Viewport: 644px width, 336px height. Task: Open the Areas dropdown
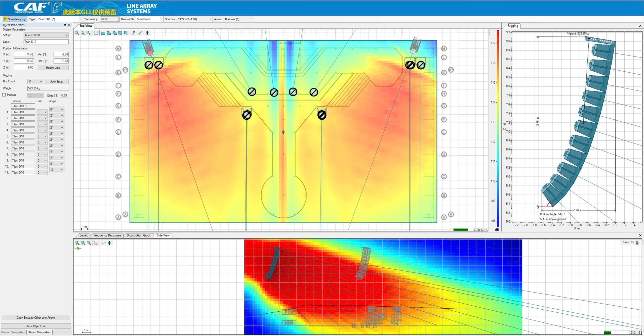[238, 19]
